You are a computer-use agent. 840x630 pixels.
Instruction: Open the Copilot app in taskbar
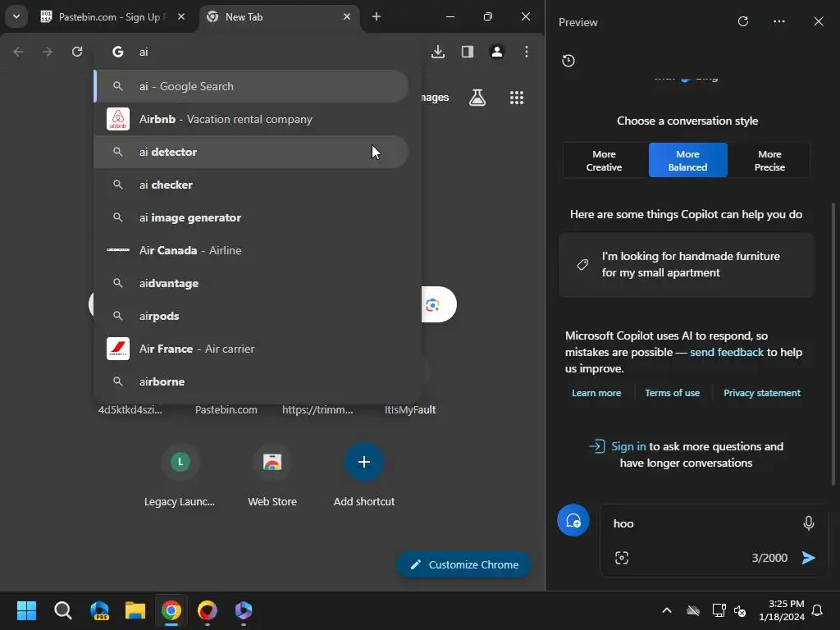point(243,610)
